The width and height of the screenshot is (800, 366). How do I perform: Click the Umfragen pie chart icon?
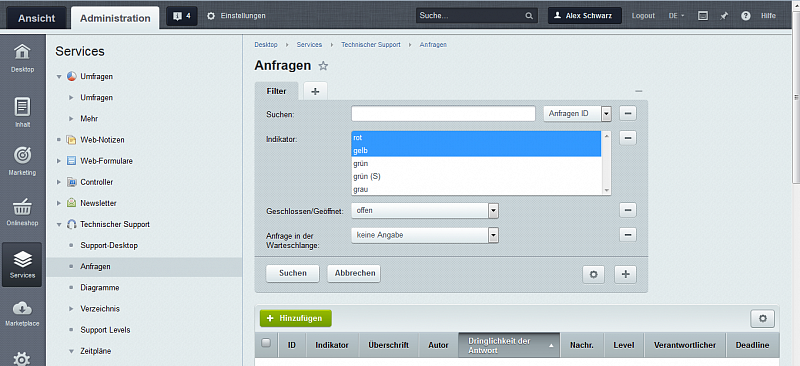71,77
